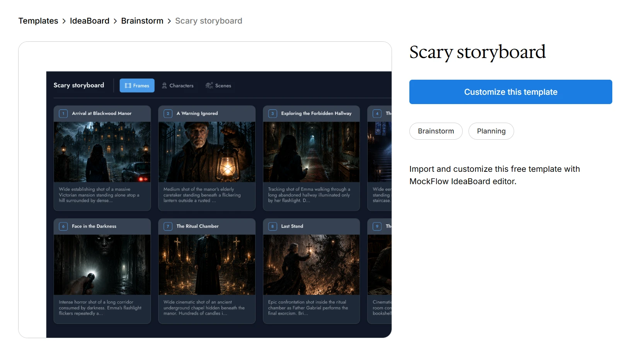Open the Templates breadcrumb link
The width and height of the screenshot is (644, 354).
(x=38, y=21)
